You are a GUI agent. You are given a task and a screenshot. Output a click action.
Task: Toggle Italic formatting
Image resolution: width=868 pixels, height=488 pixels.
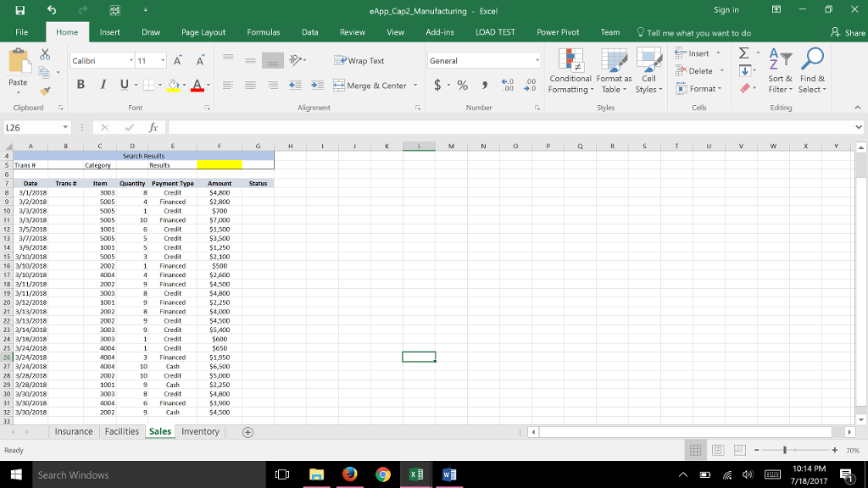click(x=103, y=85)
